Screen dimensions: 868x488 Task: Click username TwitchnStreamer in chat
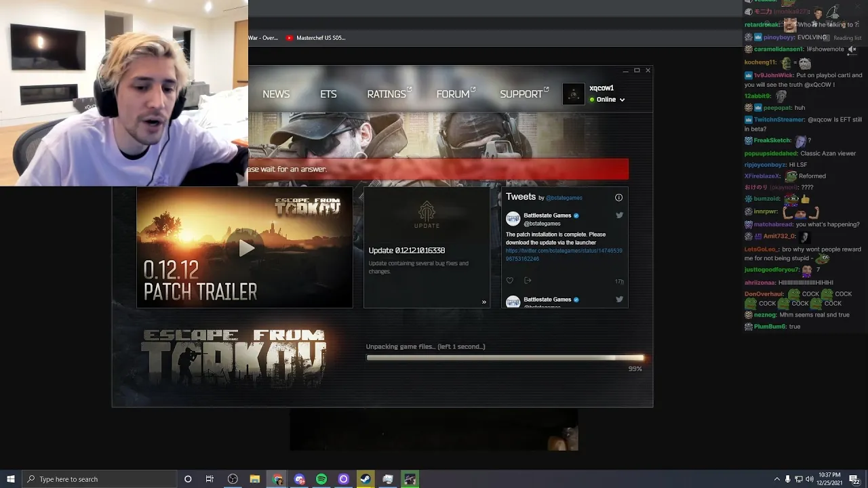pyautogui.click(x=778, y=119)
